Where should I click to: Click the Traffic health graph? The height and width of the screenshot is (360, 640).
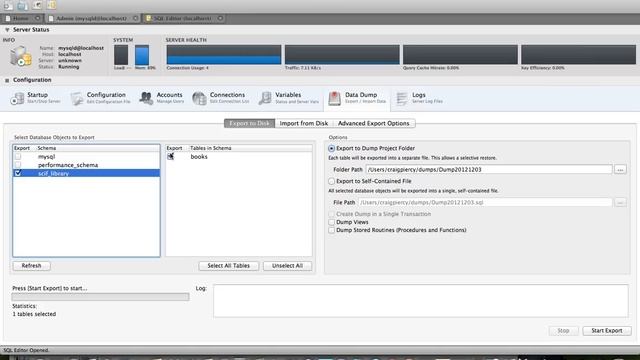click(342, 55)
